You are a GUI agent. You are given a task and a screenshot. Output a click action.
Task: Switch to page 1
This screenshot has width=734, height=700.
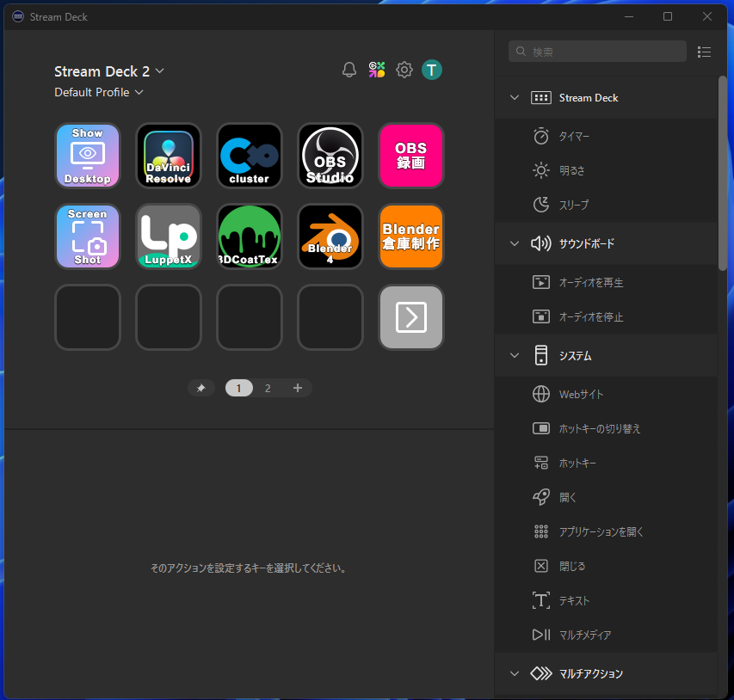coord(238,388)
